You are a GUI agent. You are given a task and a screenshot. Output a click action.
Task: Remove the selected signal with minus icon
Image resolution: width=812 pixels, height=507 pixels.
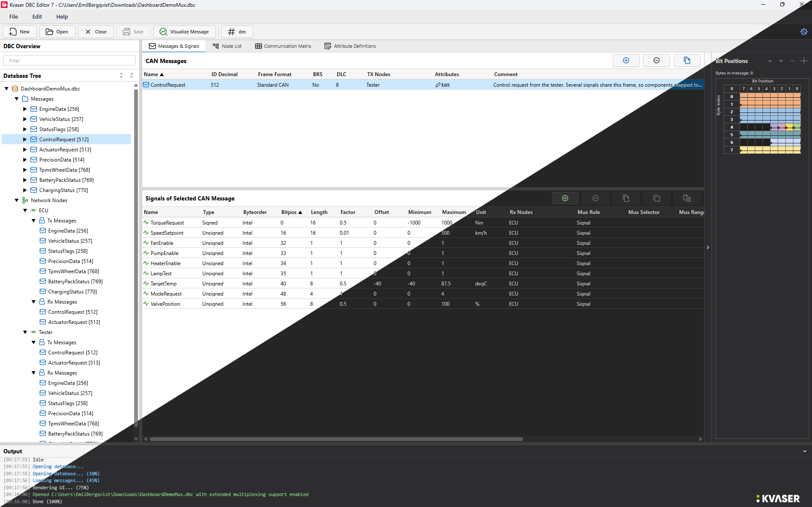click(595, 198)
